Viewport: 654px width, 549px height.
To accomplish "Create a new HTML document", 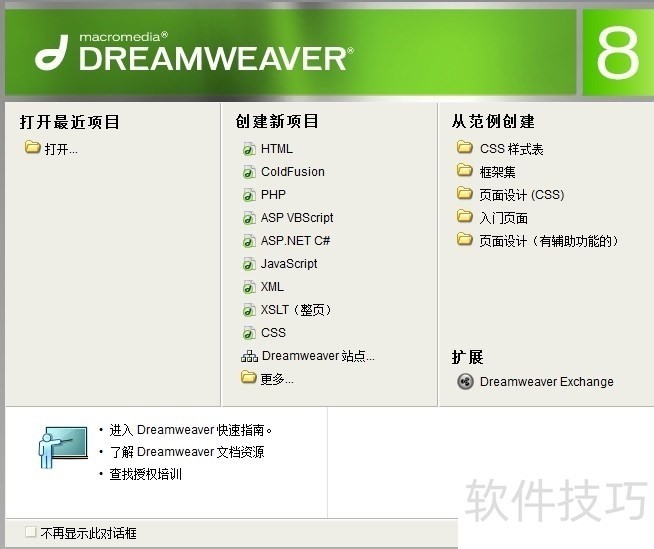I will pos(277,149).
